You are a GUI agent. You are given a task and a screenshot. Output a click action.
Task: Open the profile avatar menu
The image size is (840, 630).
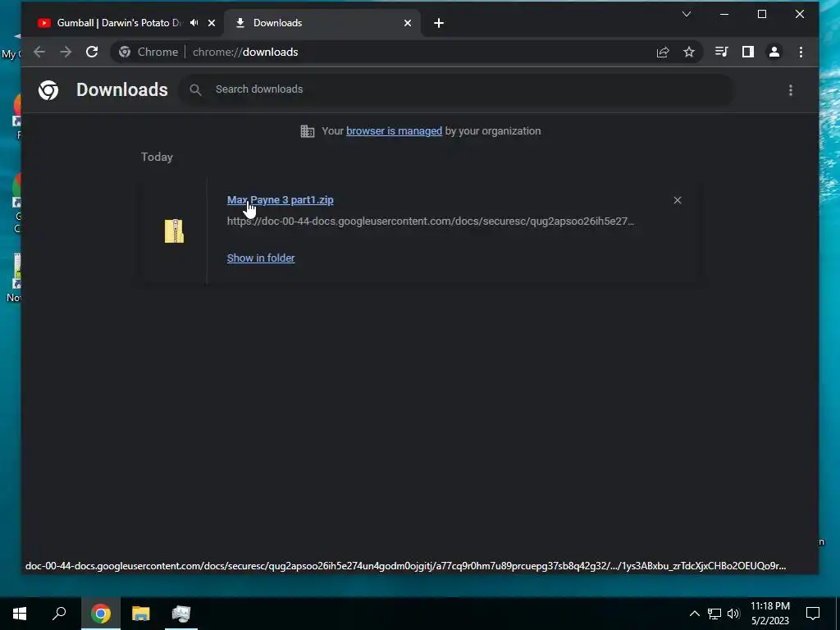tap(774, 52)
